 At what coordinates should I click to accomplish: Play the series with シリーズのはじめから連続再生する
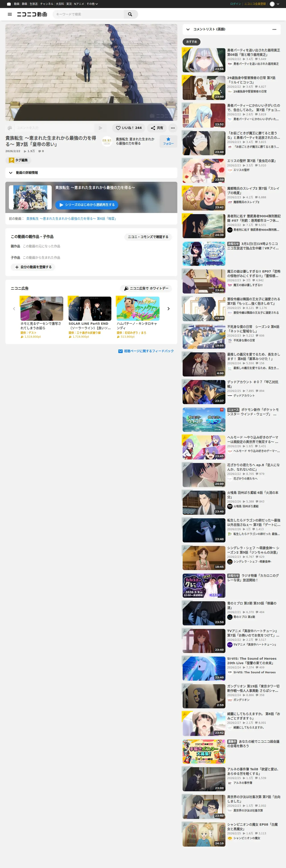coord(87,205)
